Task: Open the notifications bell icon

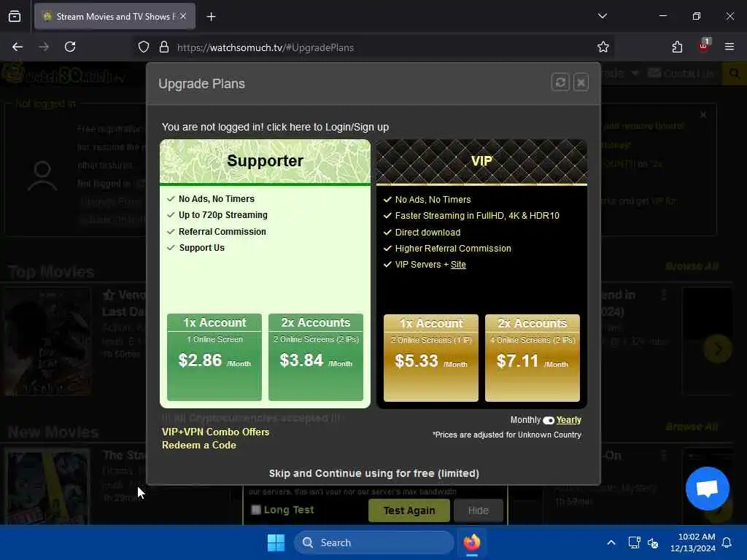Action: point(727,542)
